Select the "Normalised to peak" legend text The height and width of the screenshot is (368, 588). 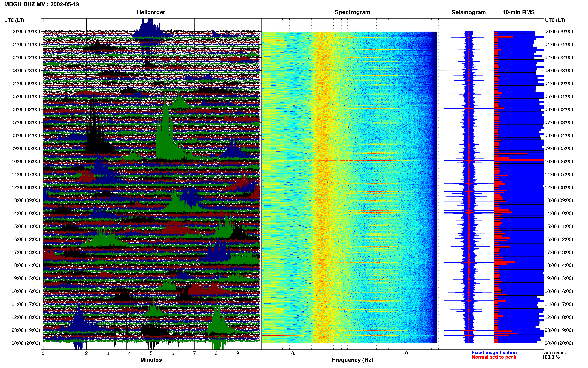click(494, 357)
